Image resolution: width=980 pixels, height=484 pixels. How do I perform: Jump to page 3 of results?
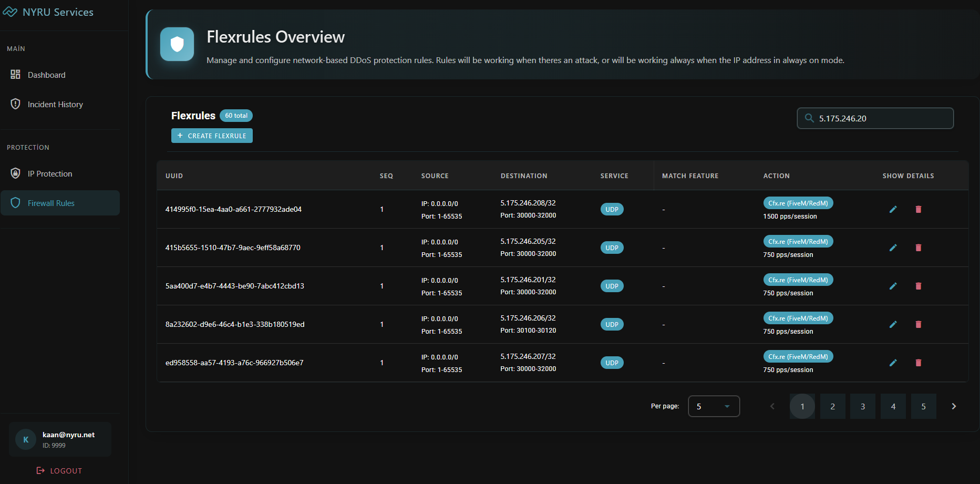(x=862, y=406)
